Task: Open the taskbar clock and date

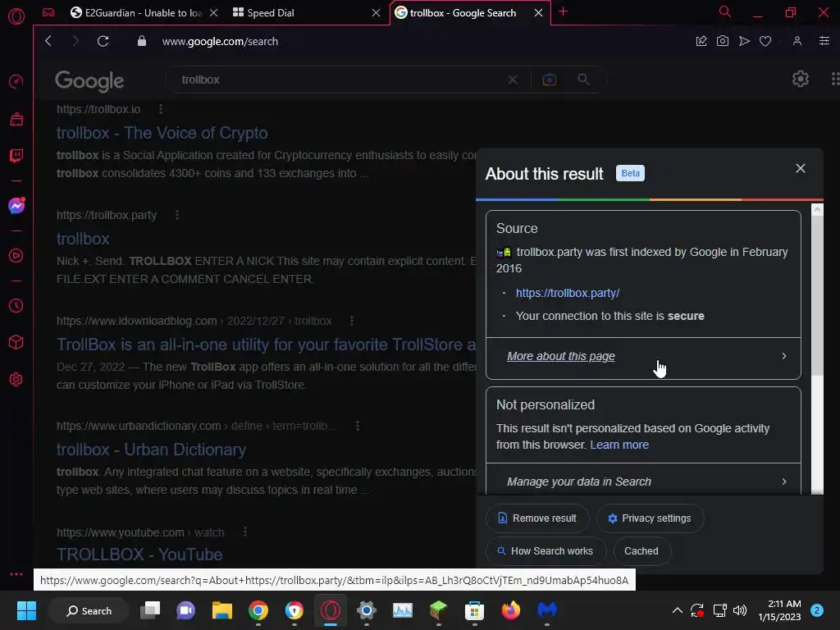Action: click(779, 610)
